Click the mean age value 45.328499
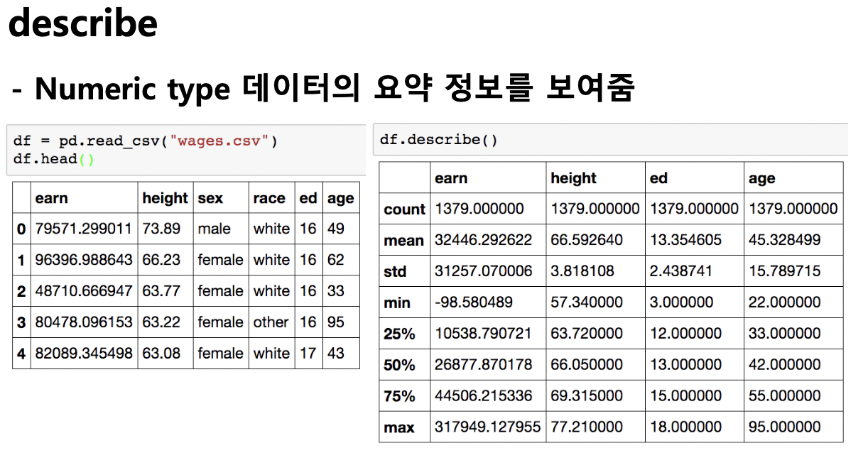 [785, 240]
